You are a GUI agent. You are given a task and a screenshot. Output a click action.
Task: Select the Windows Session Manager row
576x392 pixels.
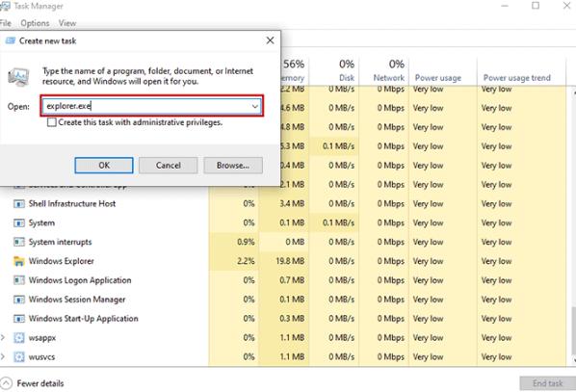[x=283, y=300]
